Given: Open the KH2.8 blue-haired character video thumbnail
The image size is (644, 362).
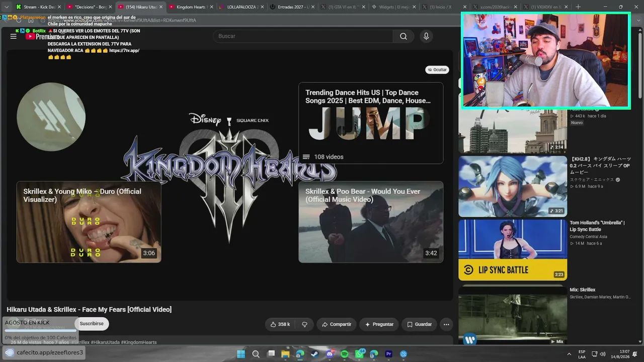Looking at the screenshot, I should click(513, 186).
